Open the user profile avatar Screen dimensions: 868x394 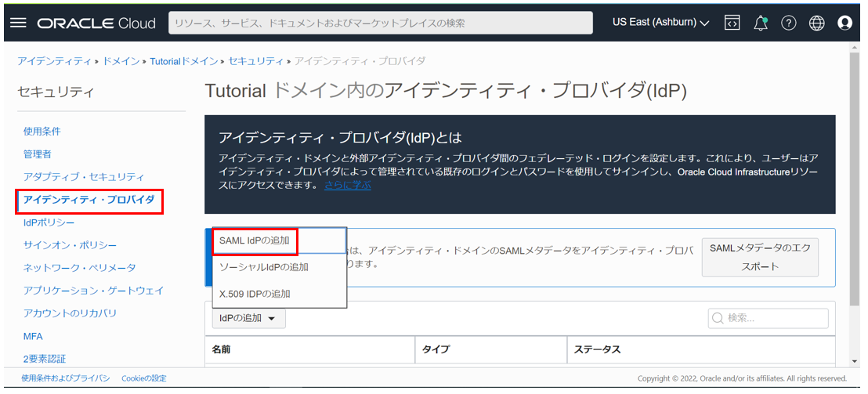pos(844,23)
